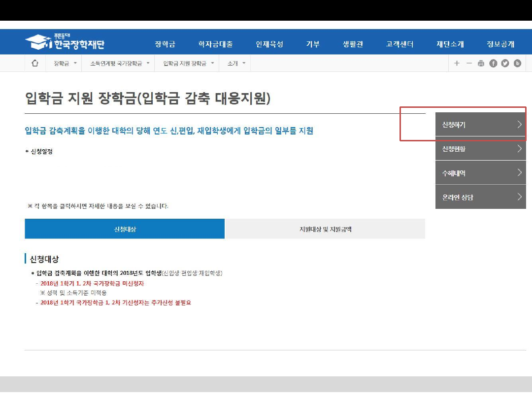Share page via Facebook icon
The width and height of the screenshot is (532, 399).
coord(493,63)
